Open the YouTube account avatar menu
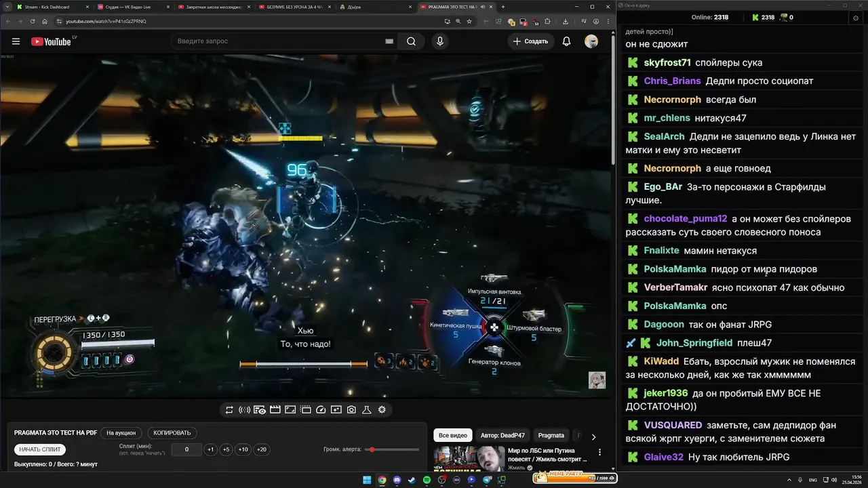Viewport: 868px width, 488px height. [x=591, y=41]
